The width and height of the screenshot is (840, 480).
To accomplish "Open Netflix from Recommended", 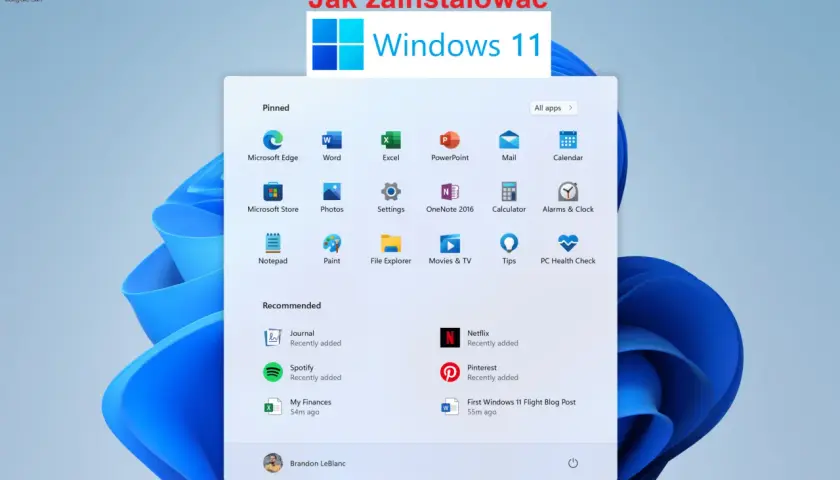I will [479, 338].
